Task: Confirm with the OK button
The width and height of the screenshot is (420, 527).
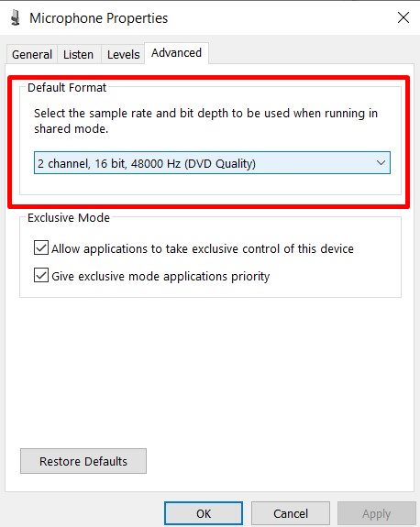Action: (x=204, y=513)
